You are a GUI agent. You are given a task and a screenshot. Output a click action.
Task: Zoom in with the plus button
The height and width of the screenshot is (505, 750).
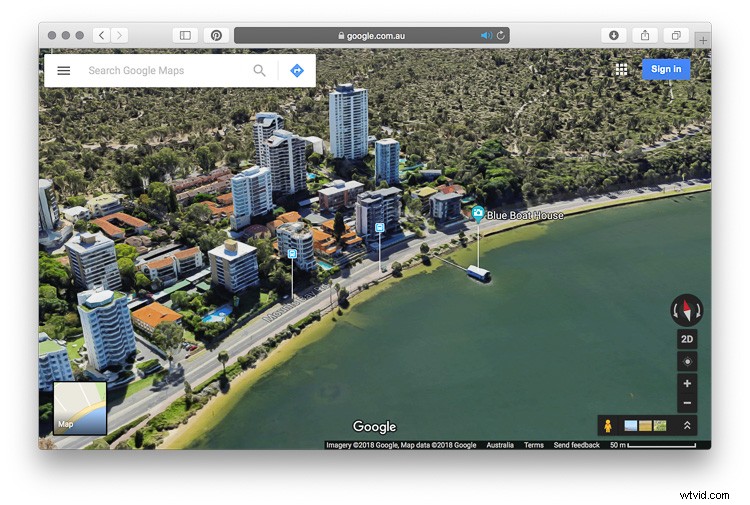[x=687, y=384]
